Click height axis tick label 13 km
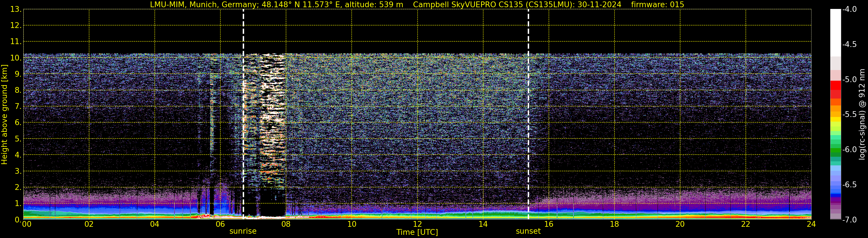 point(16,10)
